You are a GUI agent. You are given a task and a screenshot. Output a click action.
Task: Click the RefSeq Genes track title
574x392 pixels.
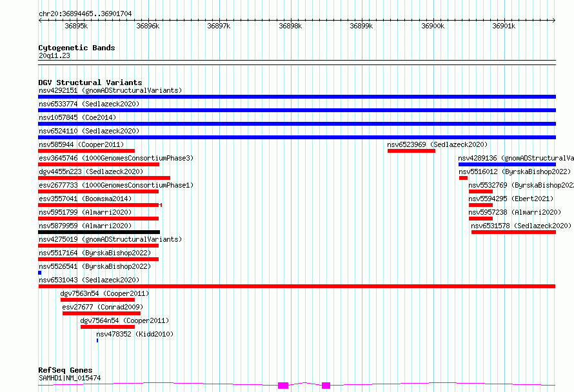(65, 370)
